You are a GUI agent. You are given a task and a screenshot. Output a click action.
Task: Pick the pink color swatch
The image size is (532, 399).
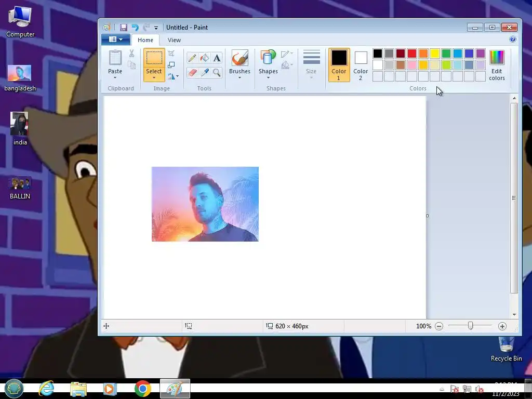[412, 65]
